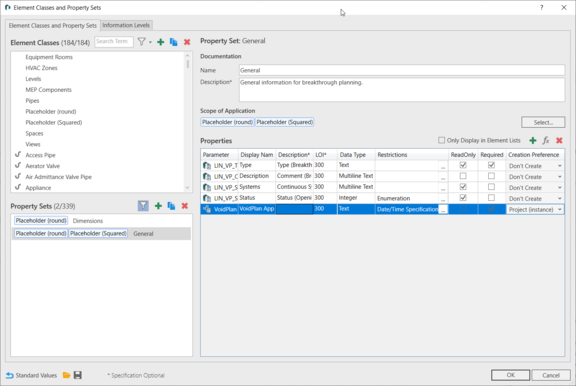
Task: Open Date/Time Specification restrictions ellipsis
Action: (443, 209)
